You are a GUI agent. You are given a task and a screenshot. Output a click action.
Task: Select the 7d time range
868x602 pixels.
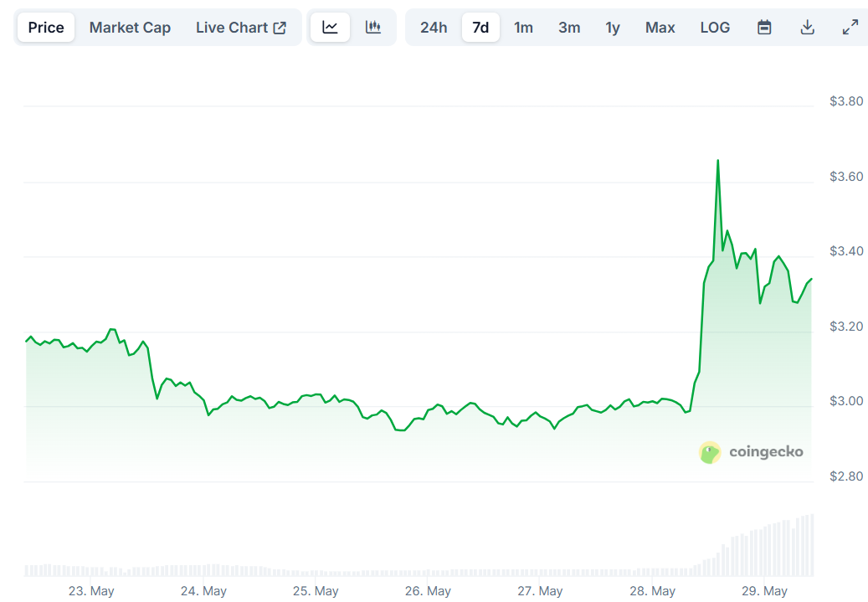(480, 28)
